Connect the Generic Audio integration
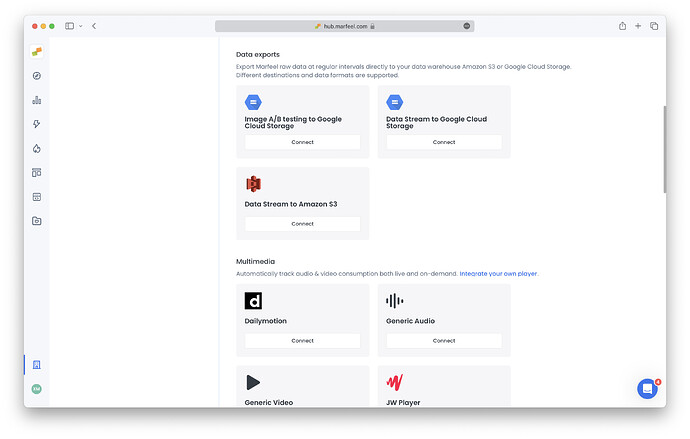The image size is (690, 439). 444,341
